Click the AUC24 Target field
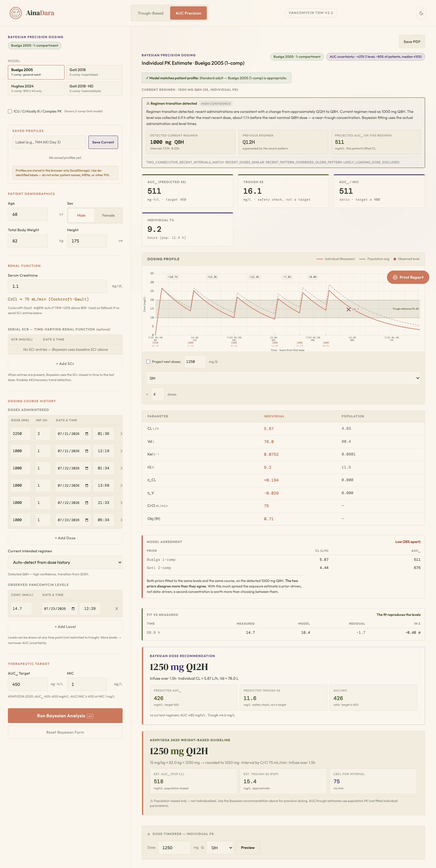The height and width of the screenshot is (868, 436). pos(28,684)
